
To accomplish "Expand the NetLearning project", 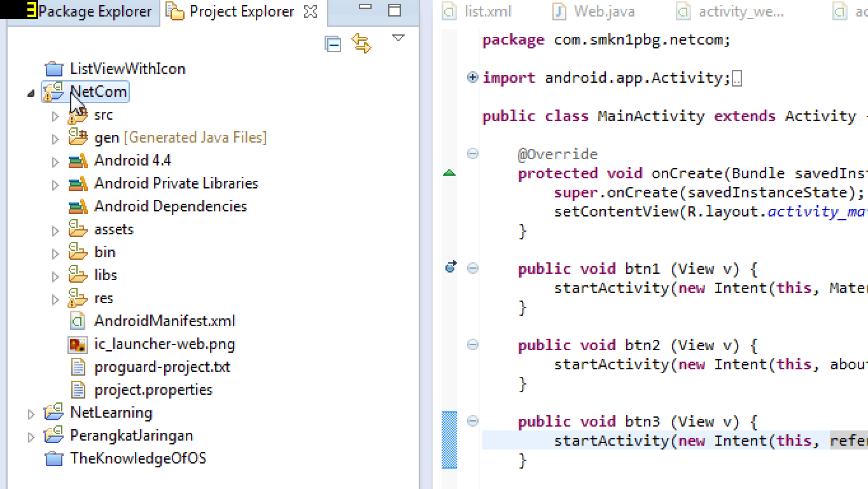I will (x=31, y=414).
